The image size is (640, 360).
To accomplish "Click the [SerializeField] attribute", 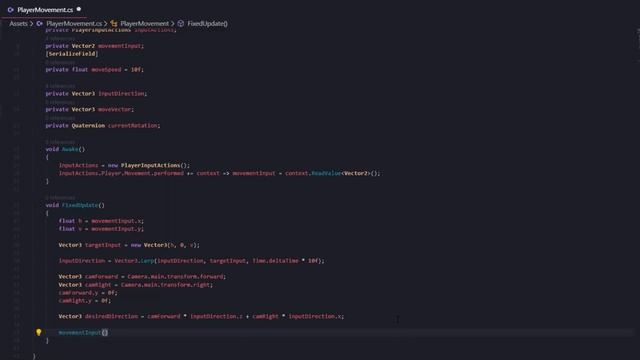I will click(x=72, y=53).
